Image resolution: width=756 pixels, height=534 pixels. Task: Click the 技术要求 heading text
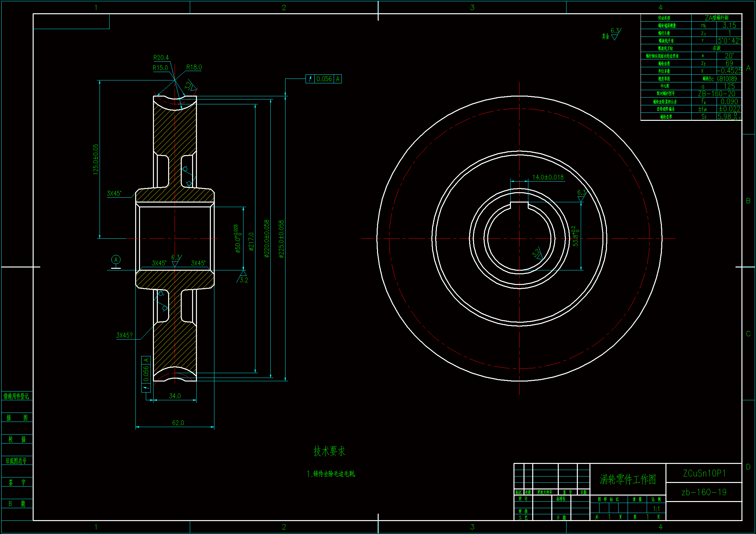point(329,451)
